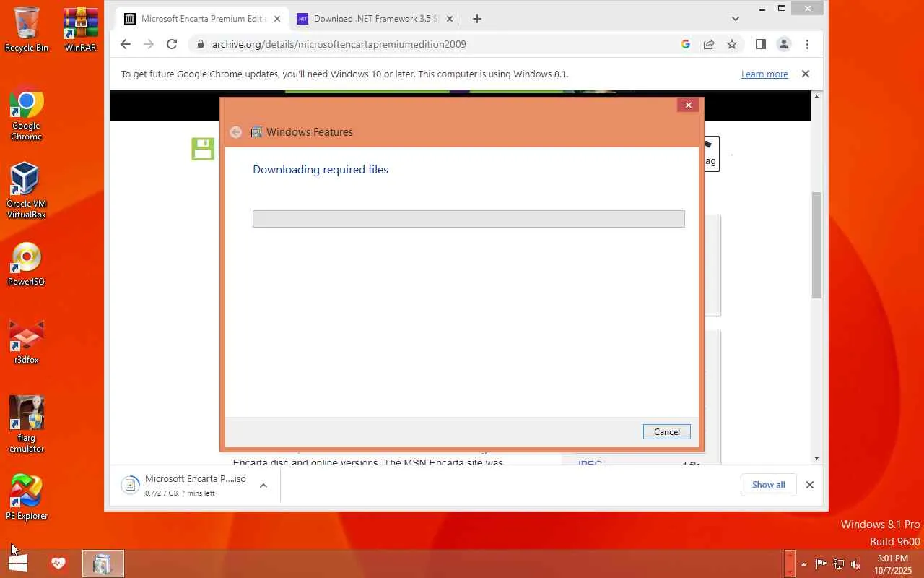Maximize the Chrome window
This screenshot has width=924, height=578.
(782, 9)
